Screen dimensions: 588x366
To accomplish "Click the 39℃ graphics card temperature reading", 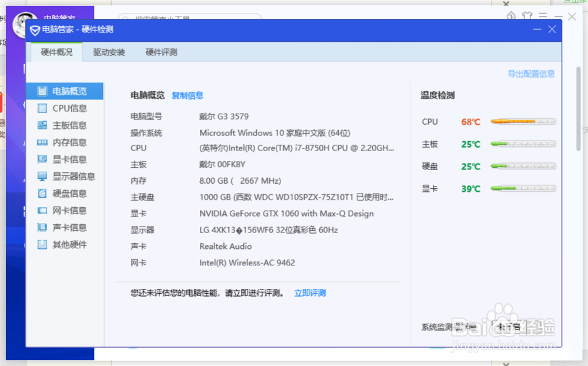I will 470,189.
